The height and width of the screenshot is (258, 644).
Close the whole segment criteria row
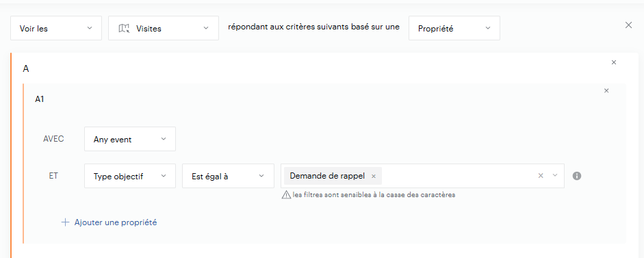pos(628,25)
